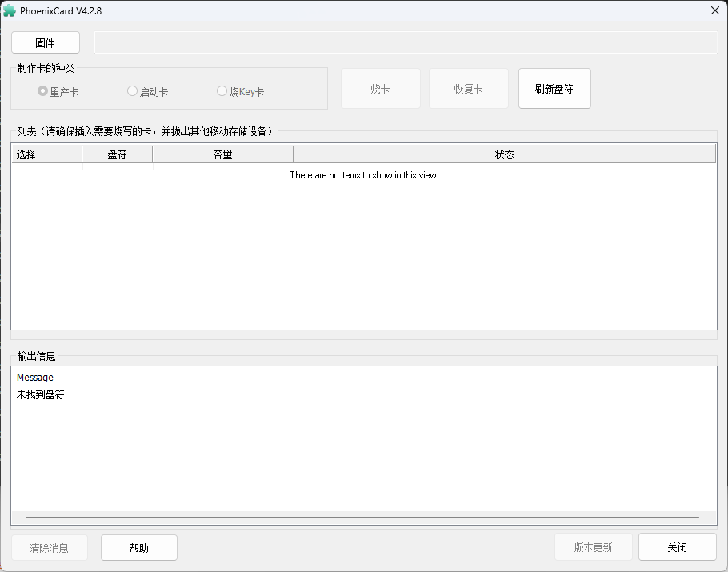The height and width of the screenshot is (572, 728).
Task: Click the Message header in output panel
Action: [35, 378]
